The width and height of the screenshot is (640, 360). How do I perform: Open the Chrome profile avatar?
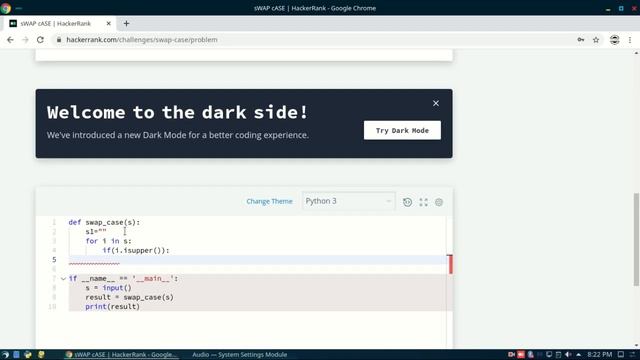pos(614,40)
